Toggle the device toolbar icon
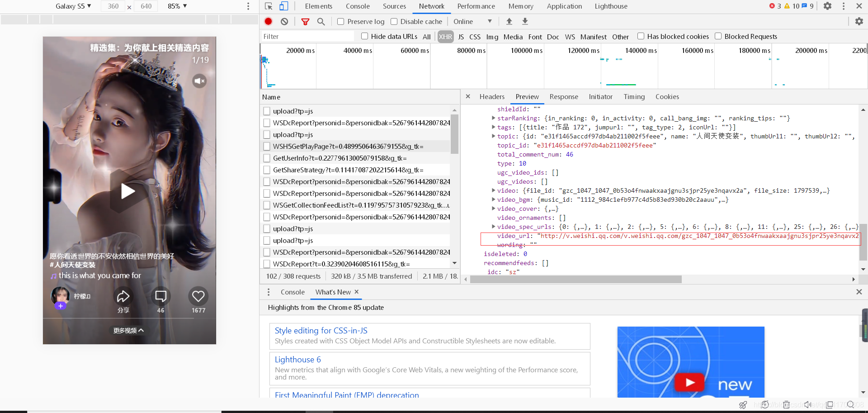This screenshot has width=868, height=413. [283, 6]
